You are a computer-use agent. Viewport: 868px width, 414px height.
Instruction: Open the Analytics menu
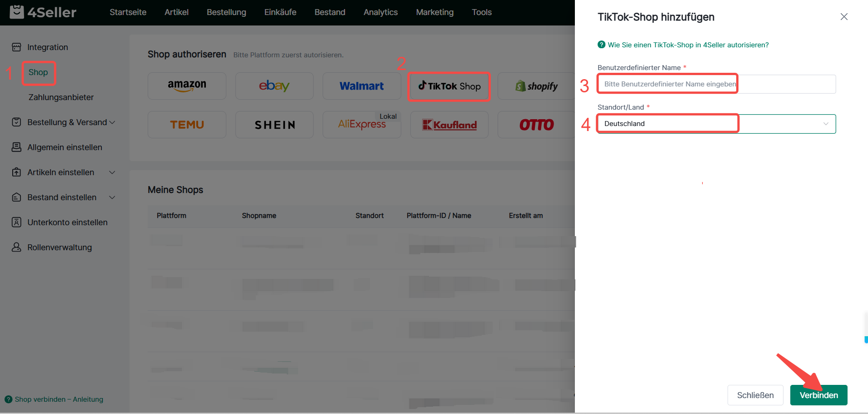tap(380, 12)
